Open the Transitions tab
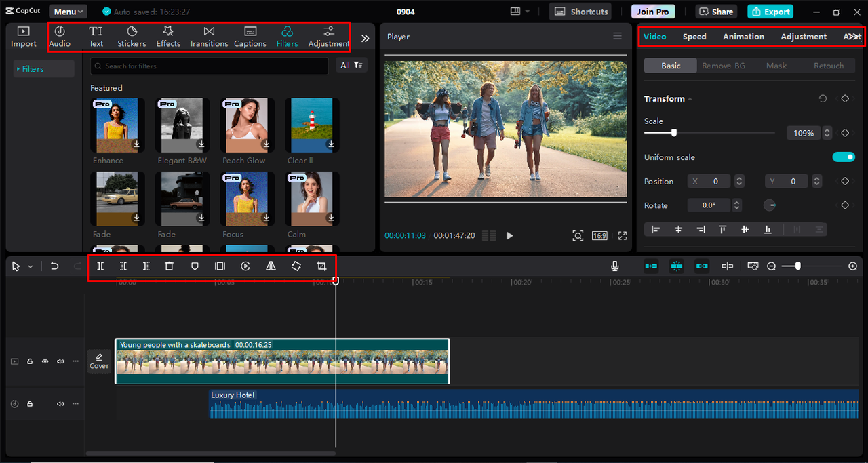 click(209, 37)
